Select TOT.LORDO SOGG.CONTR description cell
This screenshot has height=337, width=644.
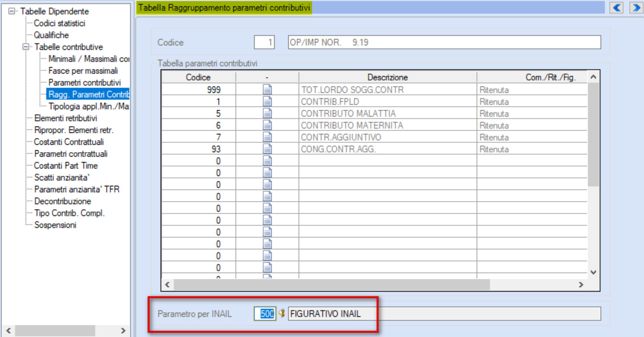(x=388, y=90)
